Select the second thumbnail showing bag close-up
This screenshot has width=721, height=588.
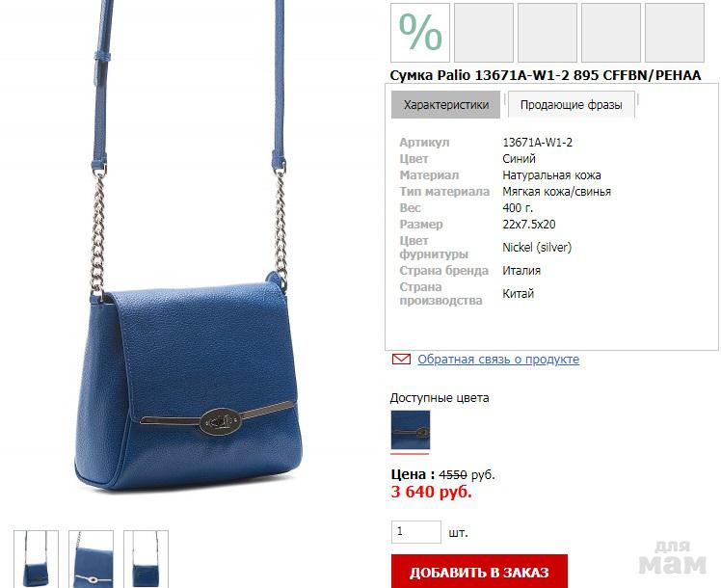tap(91, 559)
